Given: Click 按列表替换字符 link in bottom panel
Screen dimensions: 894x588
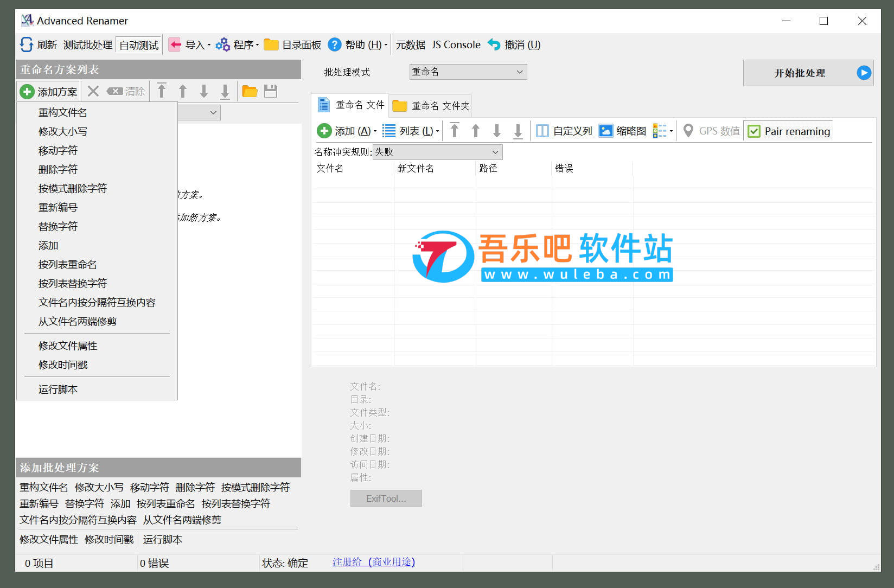Looking at the screenshot, I should pos(235,503).
